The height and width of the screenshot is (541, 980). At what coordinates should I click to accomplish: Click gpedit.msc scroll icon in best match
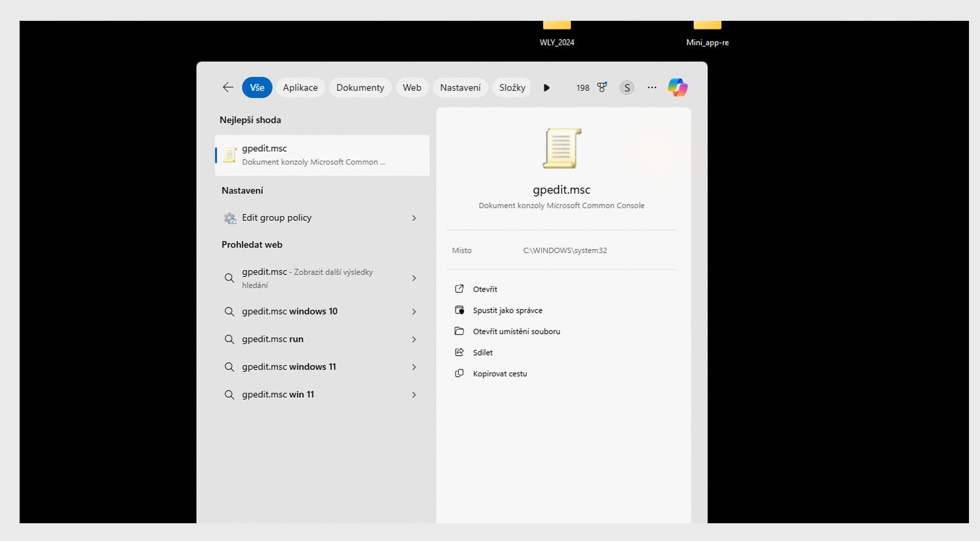click(230, 155)
